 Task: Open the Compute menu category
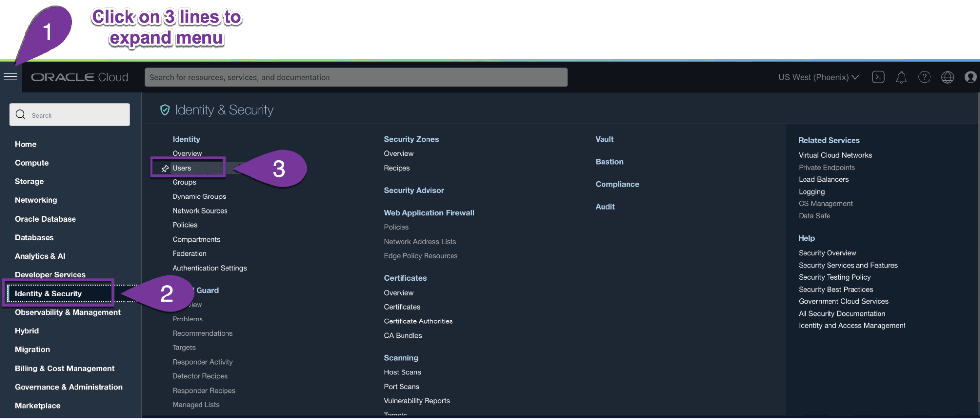click(31, 163)
